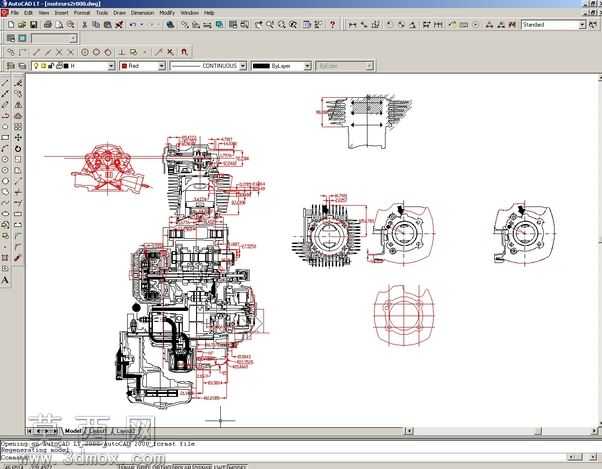Image resolution: width=602 pixels, height=469 pixels.
Task: Open the Draw menu
Action: pyautogui.click(x=119, y=13)
